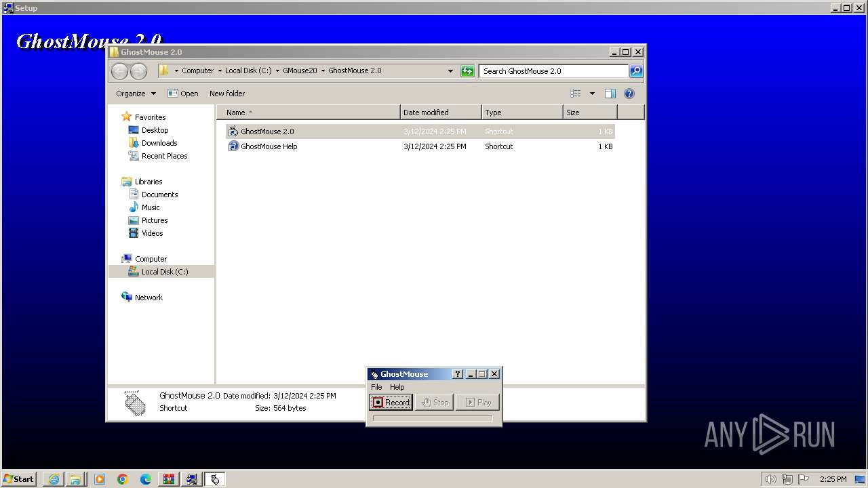This screenshot has height=488, width=868.
Task: Launch Microsoft Edge from the taskbar
Action: 146,479
